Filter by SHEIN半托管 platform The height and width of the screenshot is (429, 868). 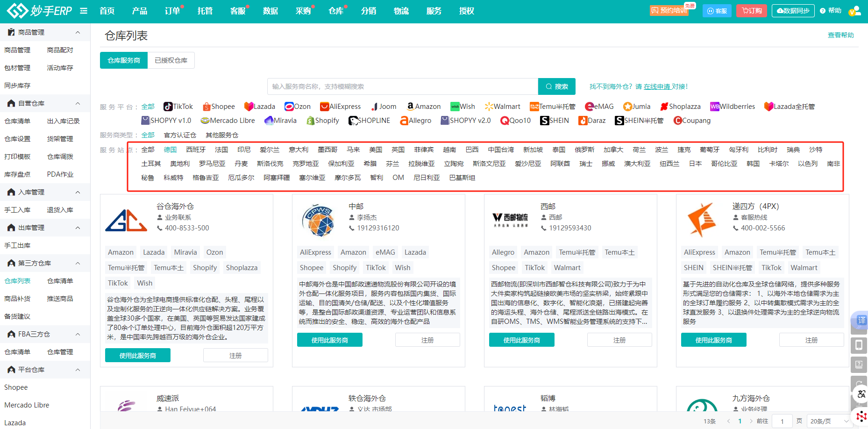tap(639, 121)
